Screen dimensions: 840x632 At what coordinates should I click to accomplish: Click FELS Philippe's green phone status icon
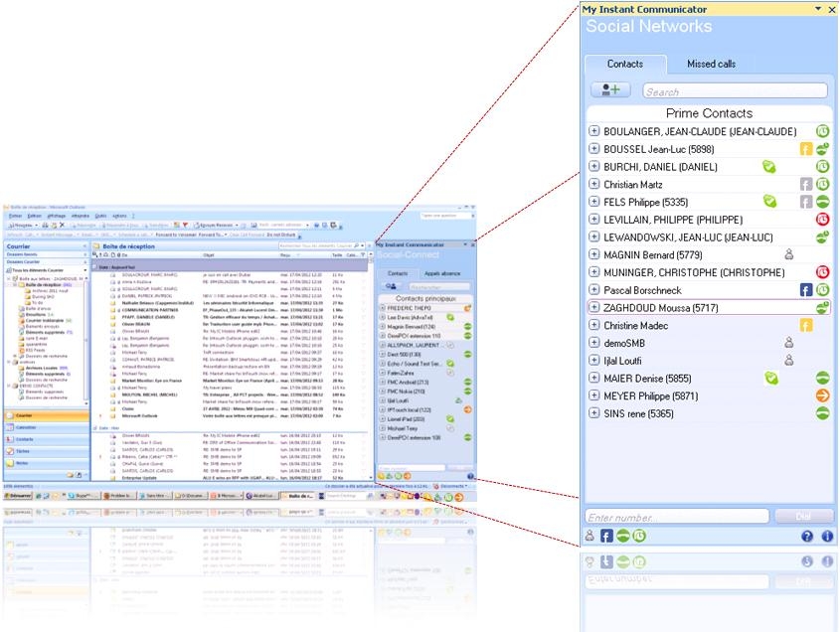(x=823, y=202)
